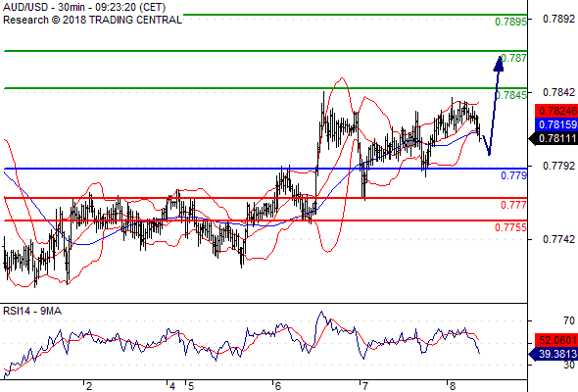
Task: Click the 0.7892 price axis value
Action: pos(558,19)
